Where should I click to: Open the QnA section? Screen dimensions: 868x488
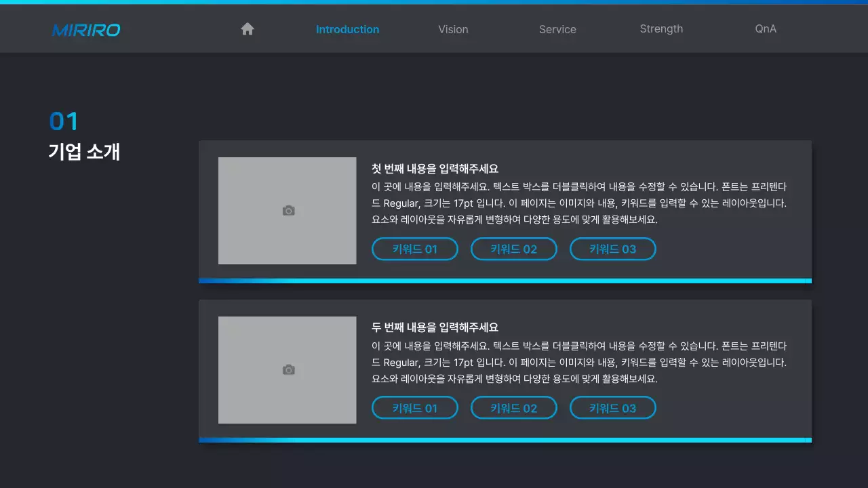765,28
